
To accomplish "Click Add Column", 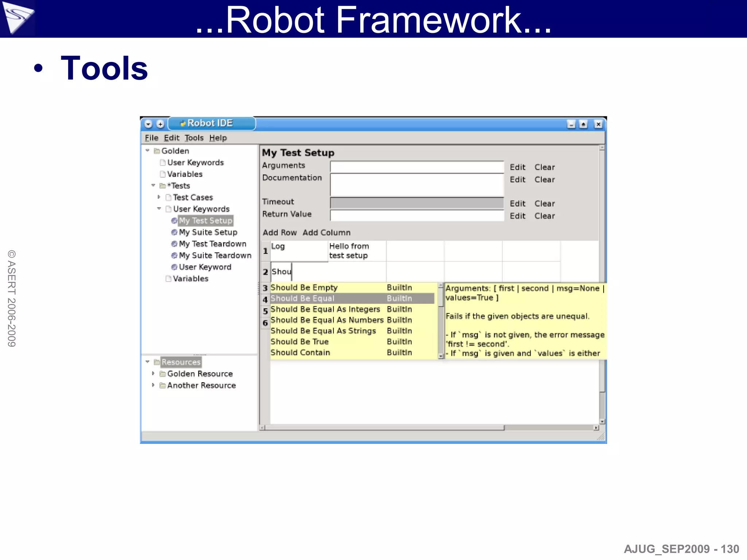I will click(x=326, y=233).
